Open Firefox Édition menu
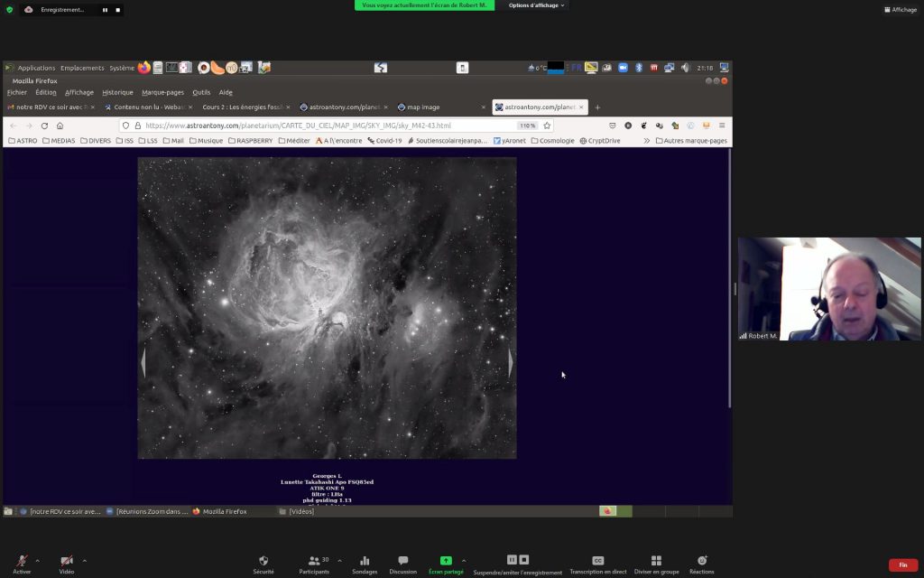This screenshot has height=578, width=924. coord(45,93)
